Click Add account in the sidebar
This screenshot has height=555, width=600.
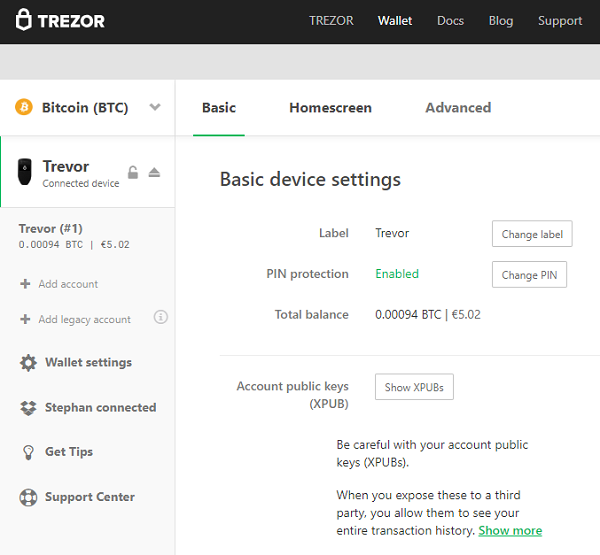click(67, 284)
